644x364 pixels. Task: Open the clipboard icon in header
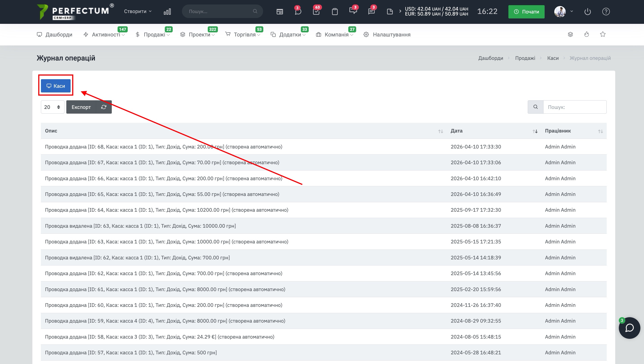(x=335, y=11)
